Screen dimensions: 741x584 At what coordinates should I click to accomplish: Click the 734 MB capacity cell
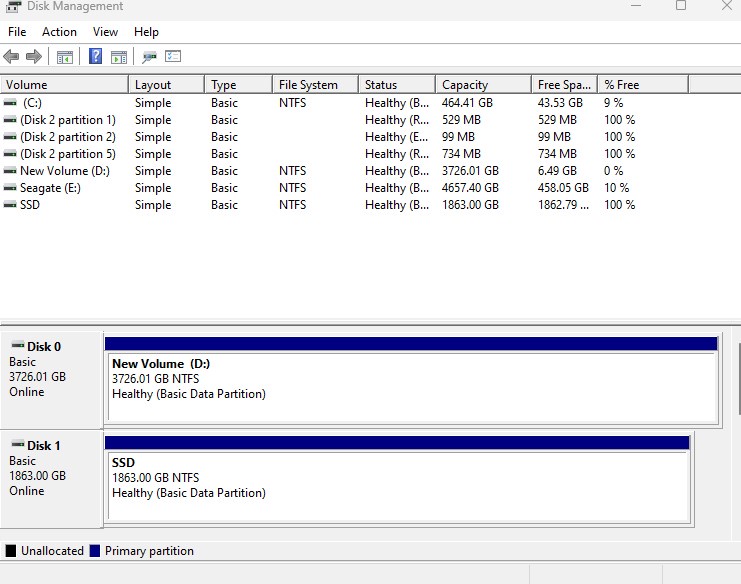pyautogui.click(x=461, y=154)
